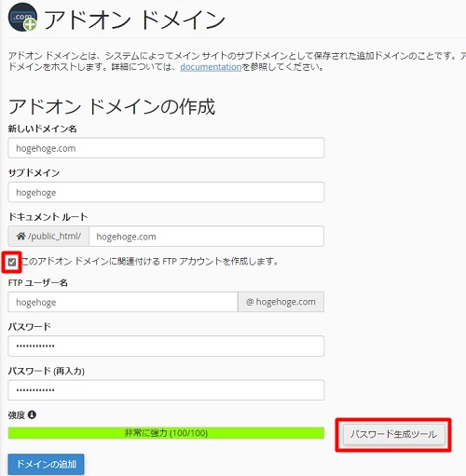The image size is (466, 476).
Task: Click the FTP ユーザー名 input field
Action: pos(123,302)
